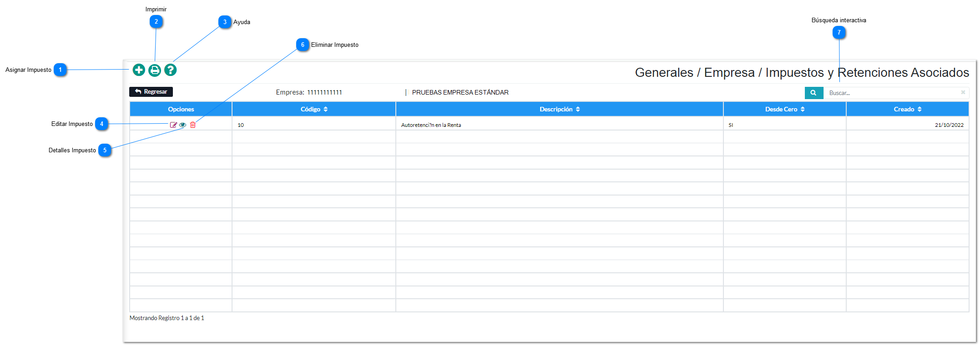Click the Opciones column header
The image size is (980, 346).
click(x=181, y=109)
